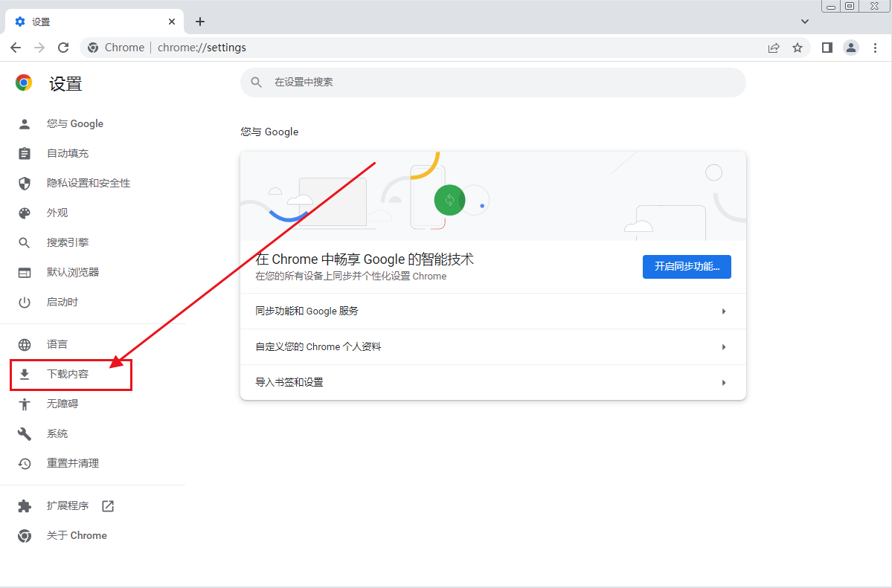Click the share page icon in address bar

tap(774, 48)
